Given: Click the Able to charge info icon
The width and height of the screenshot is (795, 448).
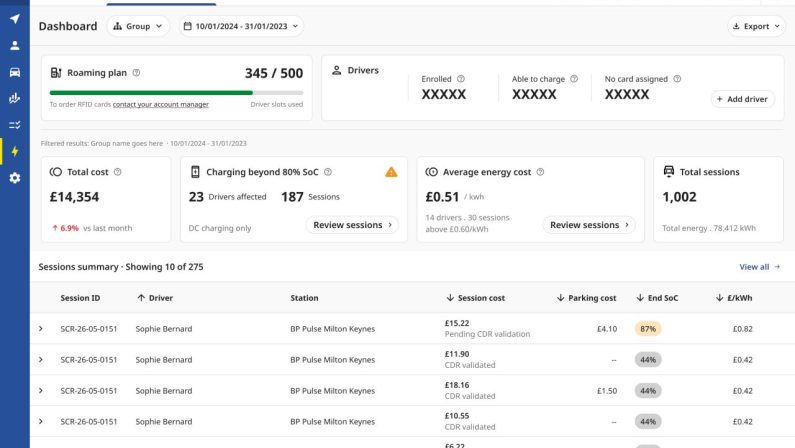Looking at the screenshot, I should [574, 79].
